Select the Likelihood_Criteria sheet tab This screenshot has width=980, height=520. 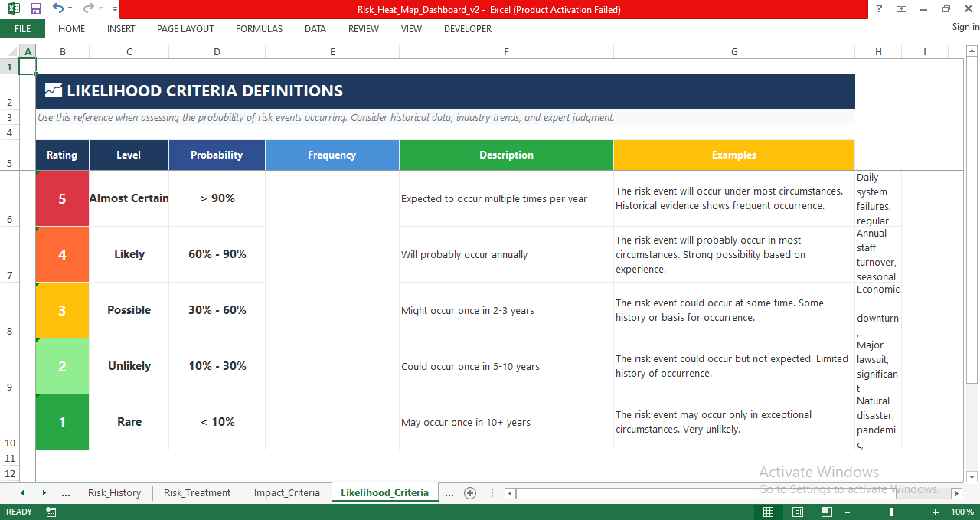385,492
